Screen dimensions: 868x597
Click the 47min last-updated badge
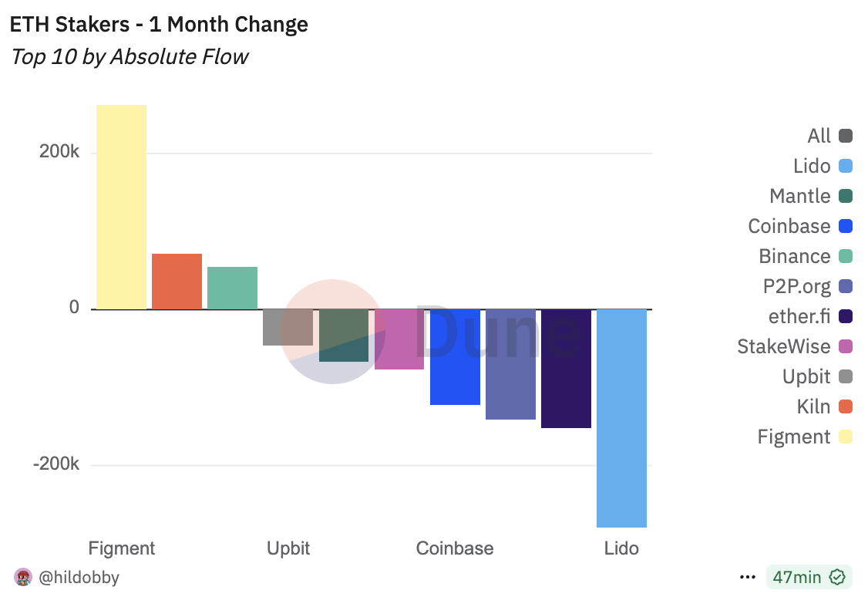coord(809,577)
